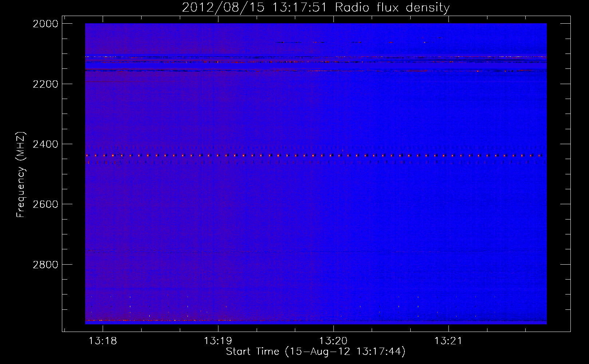Screen dimensions: 589x364
Task: Select the 2000 frequency axis label
Action: [46, 24]
